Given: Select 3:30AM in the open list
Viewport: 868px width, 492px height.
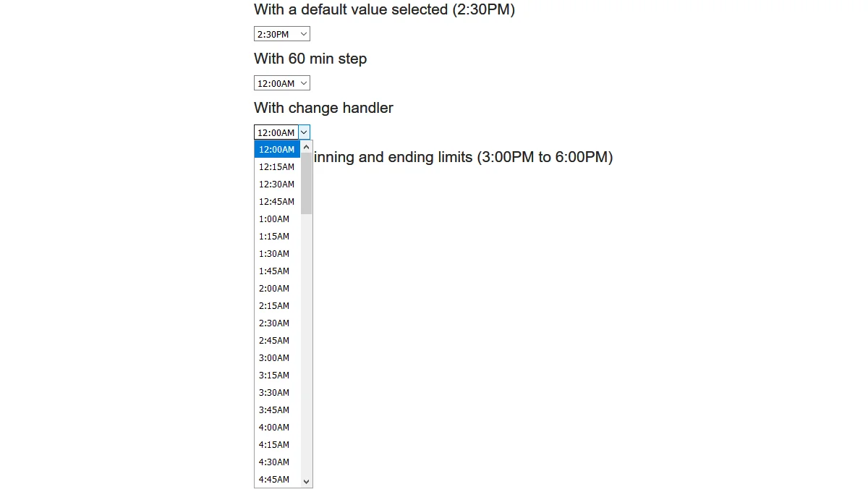Looking at the screenshot, I should [x=274, y=392].
